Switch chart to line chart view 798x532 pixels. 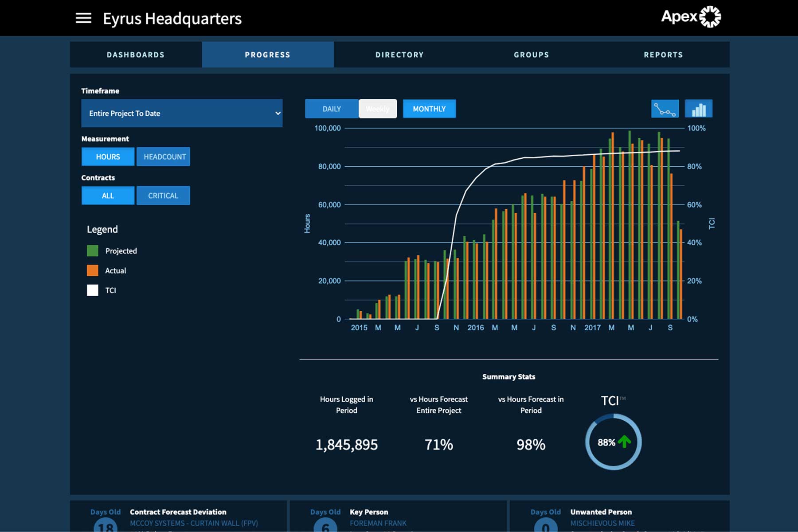665,109
